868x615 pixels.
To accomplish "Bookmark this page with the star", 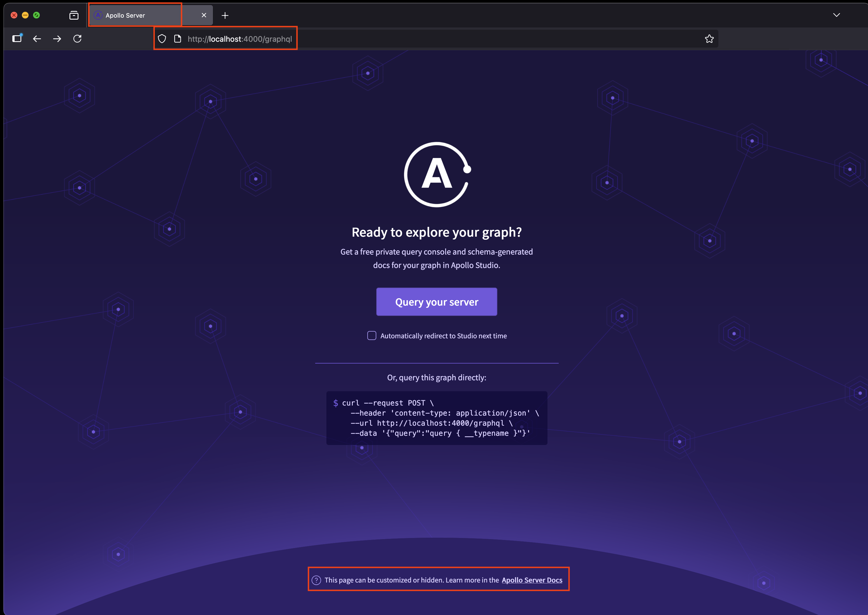I will [x=709, y=39].
